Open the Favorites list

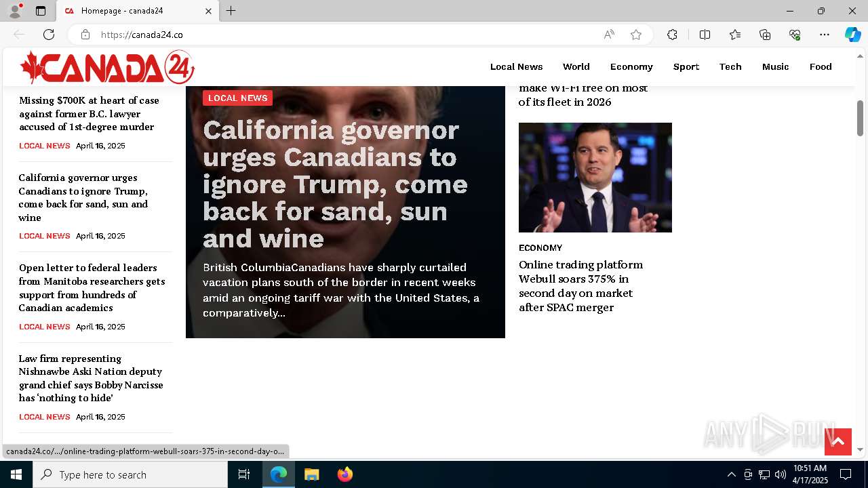click(x=735, y=35)
